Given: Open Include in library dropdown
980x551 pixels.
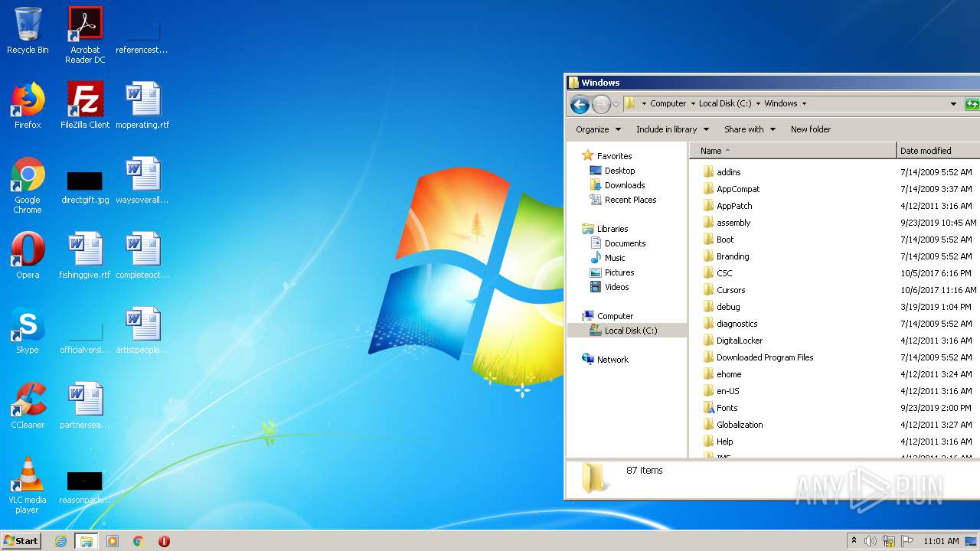Looking at the screenshot, I should click(x=672, y=129).
